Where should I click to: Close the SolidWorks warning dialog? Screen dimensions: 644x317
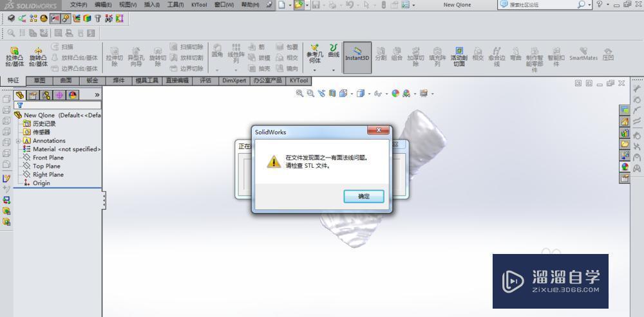pyautogui.click(x=378, y=131)
